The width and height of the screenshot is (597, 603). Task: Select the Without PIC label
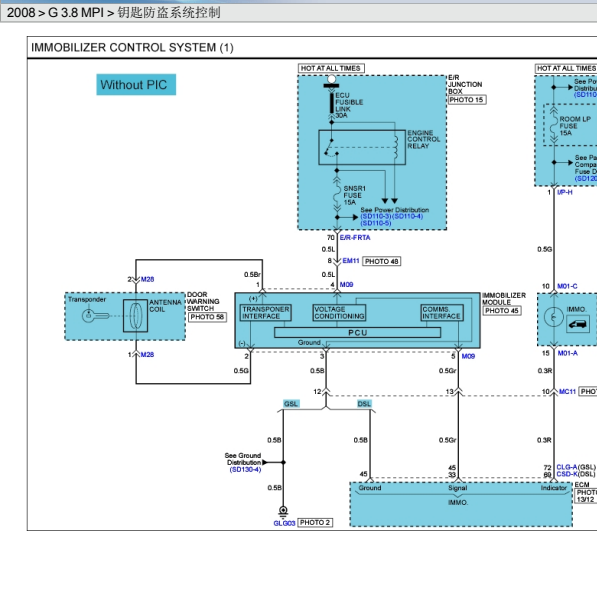136,85
